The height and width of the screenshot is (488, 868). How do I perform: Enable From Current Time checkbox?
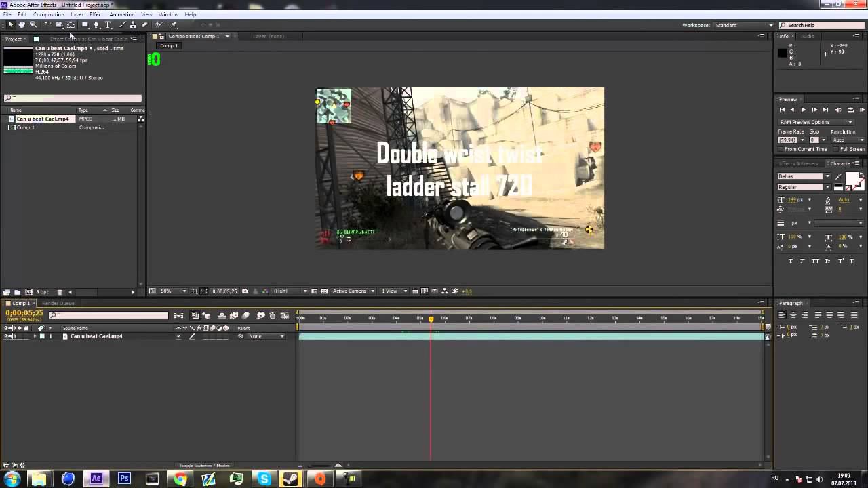click(781, 149)
